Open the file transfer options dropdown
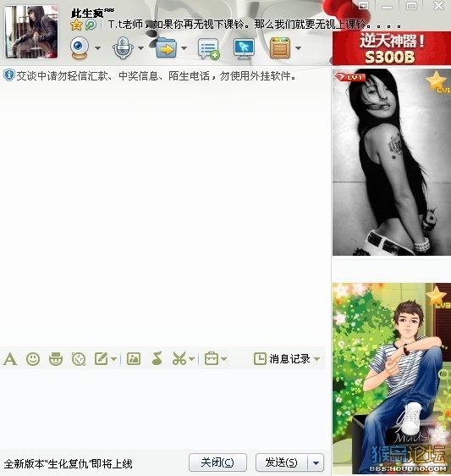This screenshot has height=476, width=451. pos(184,48)
